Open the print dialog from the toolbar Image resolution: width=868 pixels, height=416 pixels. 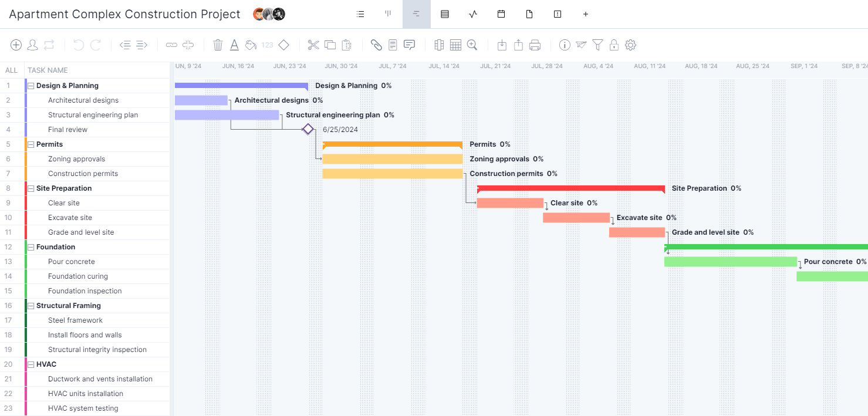535,45
